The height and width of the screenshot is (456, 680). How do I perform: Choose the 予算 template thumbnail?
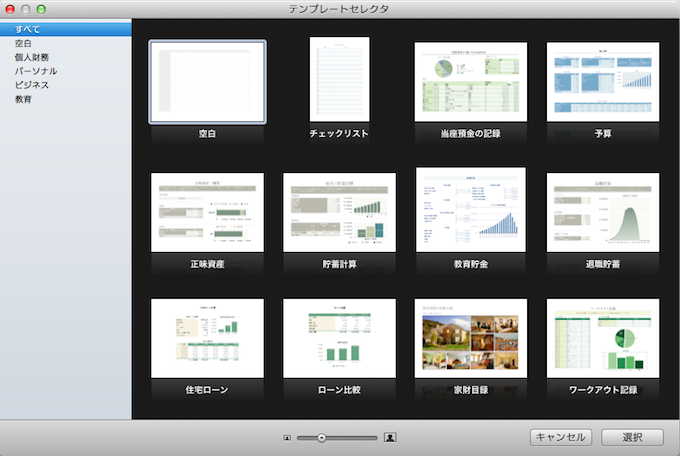pos(603,82)
